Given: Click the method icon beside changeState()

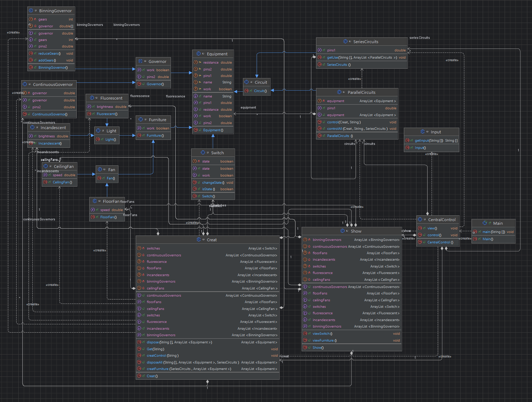Looking at the screenshot, I should 194,183.
